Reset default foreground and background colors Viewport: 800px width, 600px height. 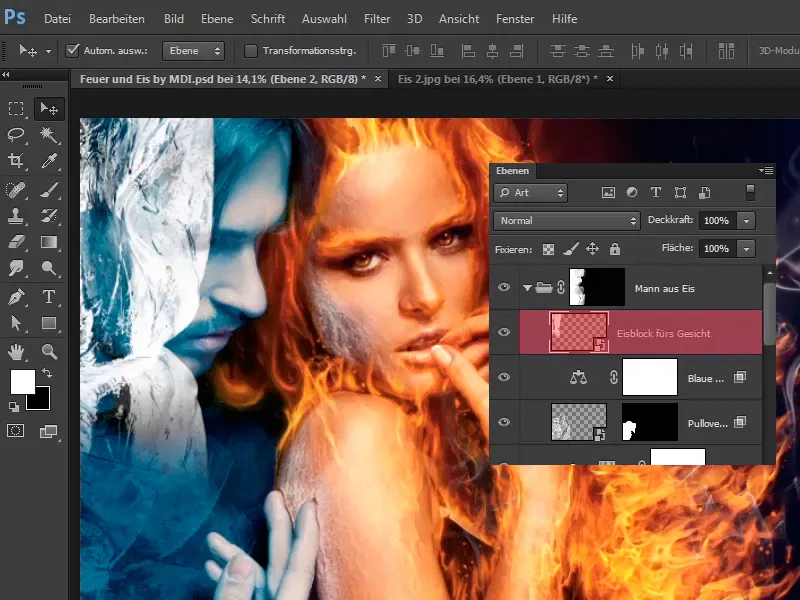coord(14,407)
